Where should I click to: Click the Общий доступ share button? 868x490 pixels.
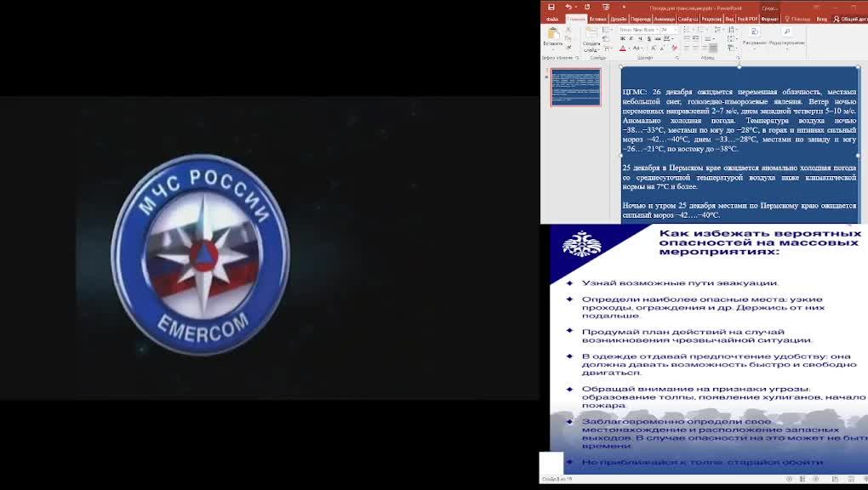point(850,19)
